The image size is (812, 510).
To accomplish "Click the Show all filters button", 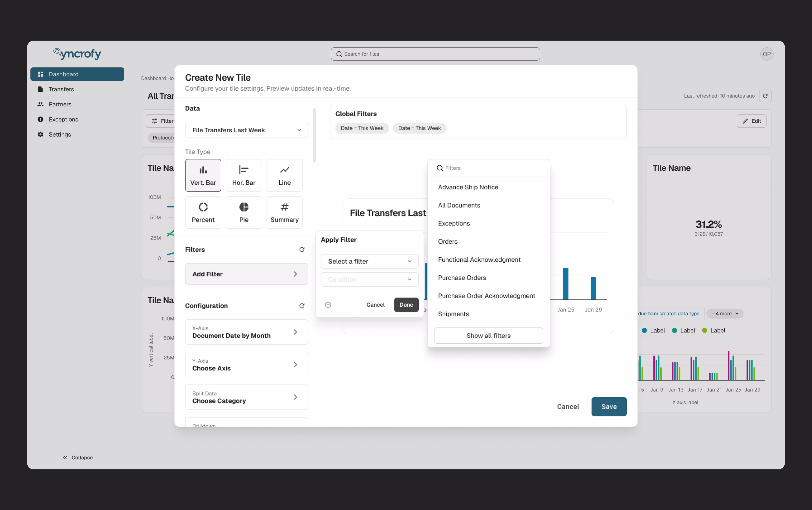I will (488, 335).
